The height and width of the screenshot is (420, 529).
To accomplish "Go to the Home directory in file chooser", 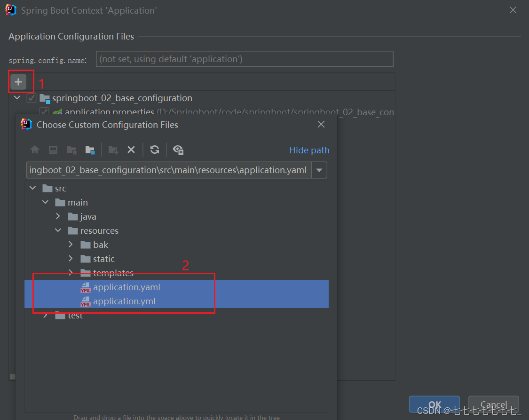I will (x=34, y=150).
